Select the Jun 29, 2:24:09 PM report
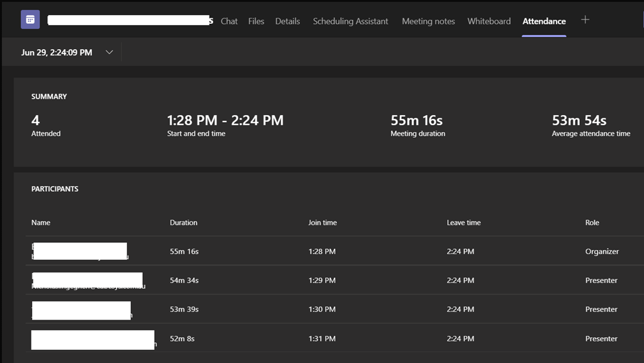This screenshot has height=363, width=644. pyautogui.click(x=57, y=53)
